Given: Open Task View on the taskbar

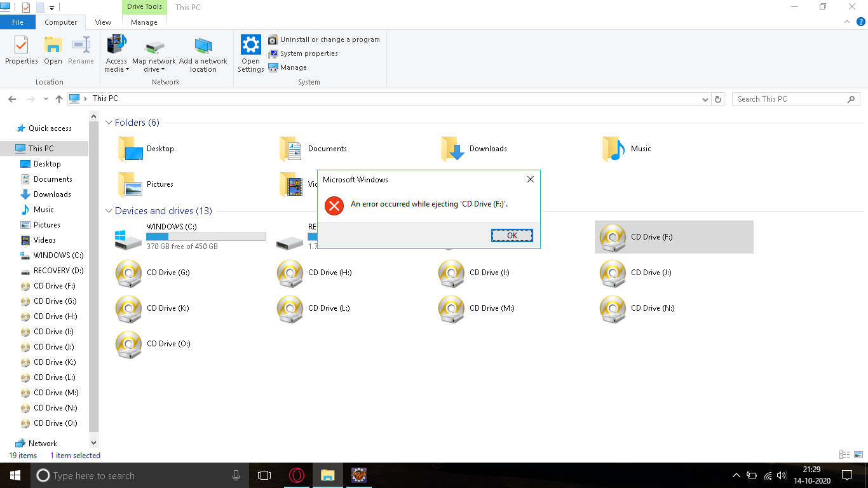Looking at the screenshot, I should click(264, 475).
